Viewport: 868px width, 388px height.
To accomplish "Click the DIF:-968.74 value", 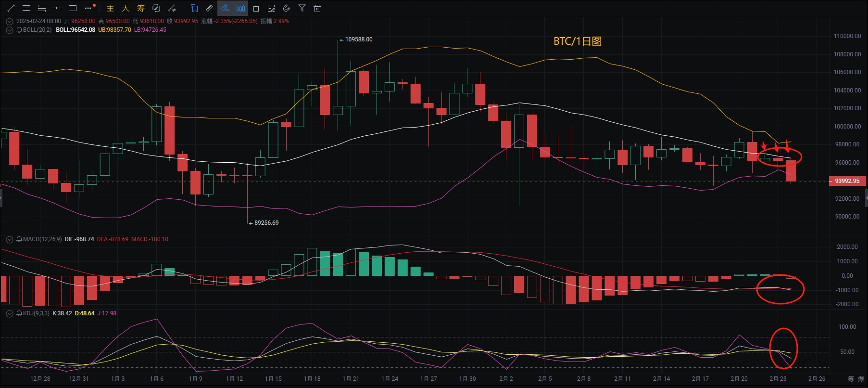I will [79, 239].
